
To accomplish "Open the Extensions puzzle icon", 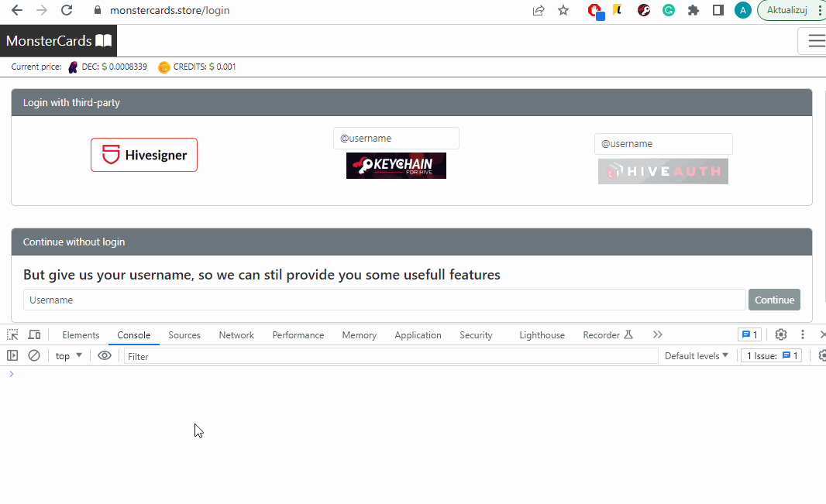I will [693, 10].
